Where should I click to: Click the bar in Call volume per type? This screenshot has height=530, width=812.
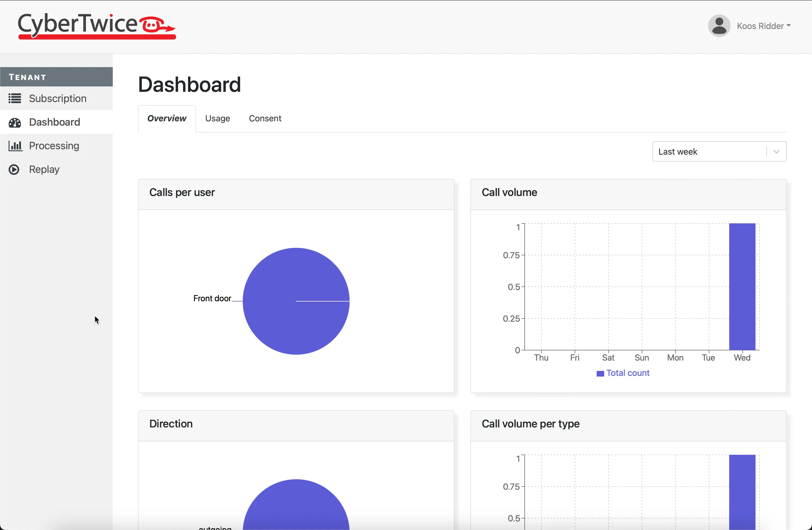(x=742, y=492)
